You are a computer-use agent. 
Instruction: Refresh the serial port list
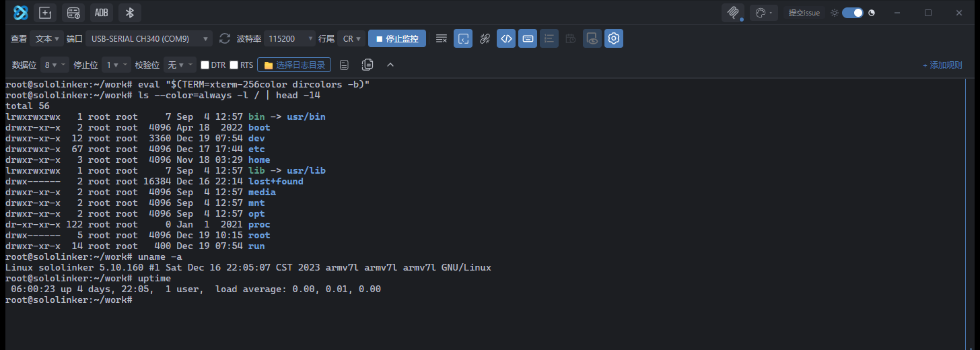click(225, 38)
